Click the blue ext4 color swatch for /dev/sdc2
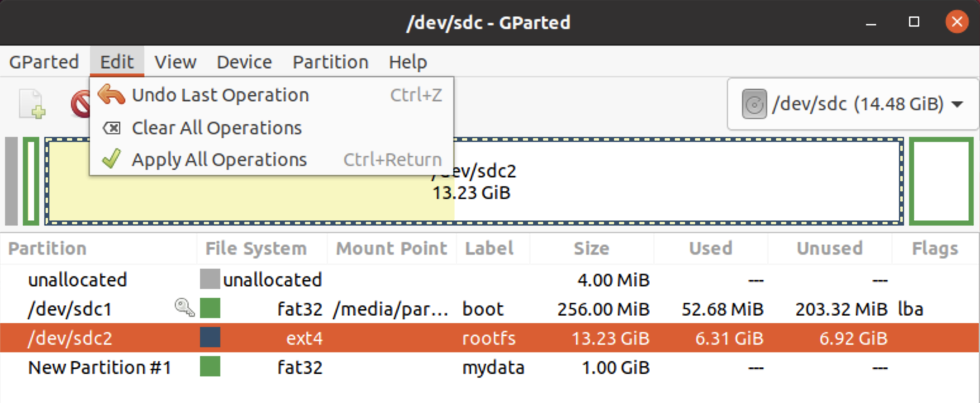The width and height of the screenshot is (980, 403). [x=210, y=338]
